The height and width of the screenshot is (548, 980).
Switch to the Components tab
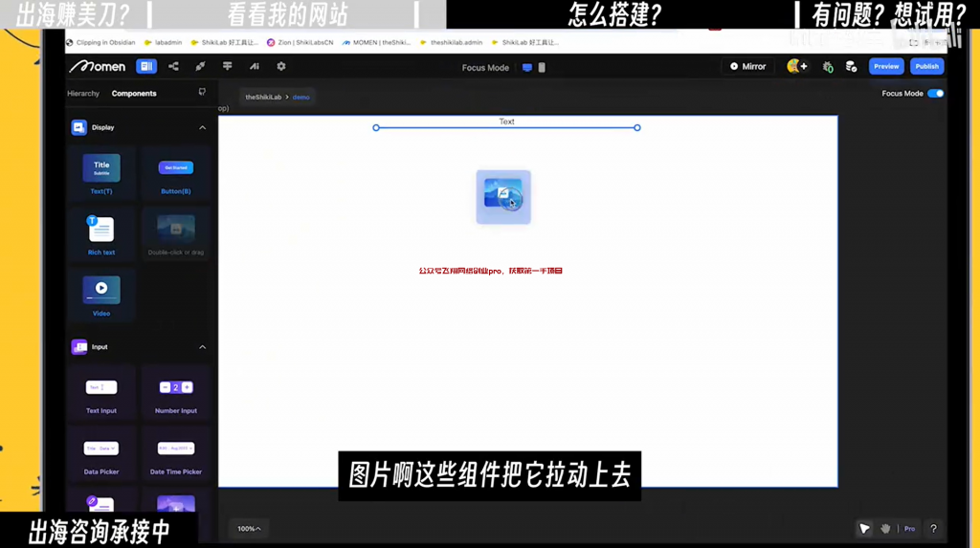134,93
